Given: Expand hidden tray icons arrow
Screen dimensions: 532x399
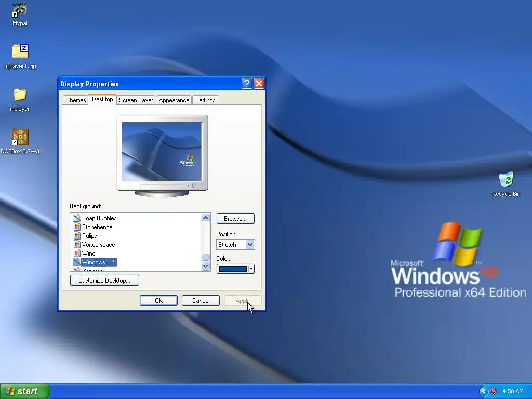Looking at the screenshot, I should click(x=483, y=391).
